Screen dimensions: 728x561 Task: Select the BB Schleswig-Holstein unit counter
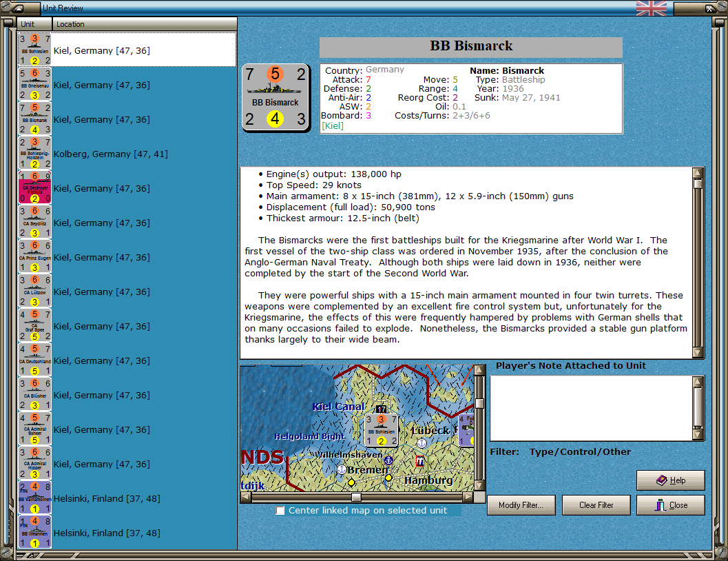coord(34,153)
